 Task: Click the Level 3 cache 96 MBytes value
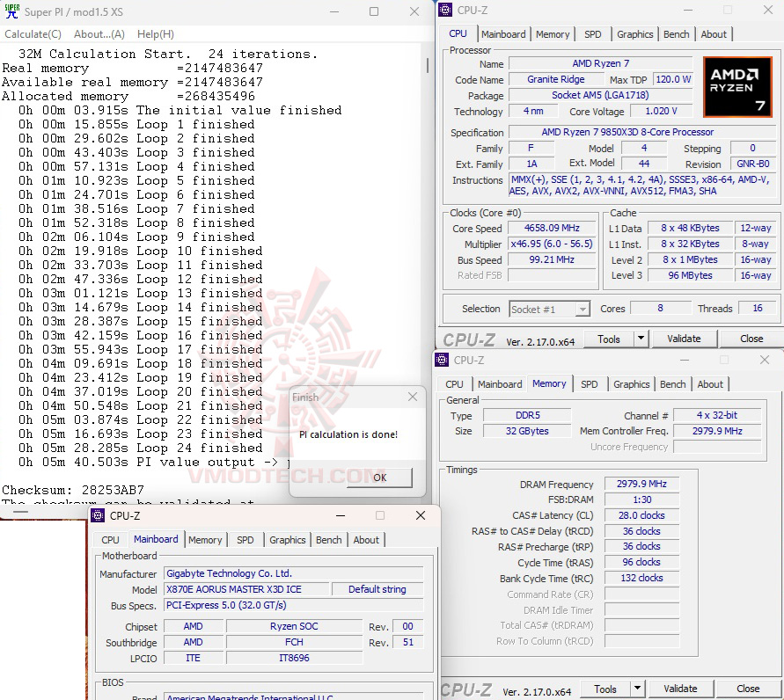pyautogui.click(x=690, y=275)
